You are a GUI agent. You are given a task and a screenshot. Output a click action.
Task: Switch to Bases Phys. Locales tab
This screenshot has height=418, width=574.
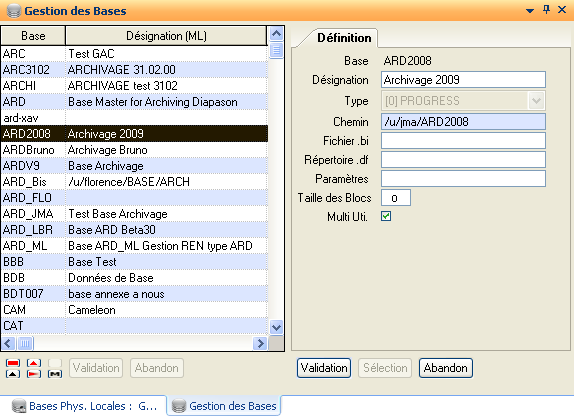click(x=84, y=406)
